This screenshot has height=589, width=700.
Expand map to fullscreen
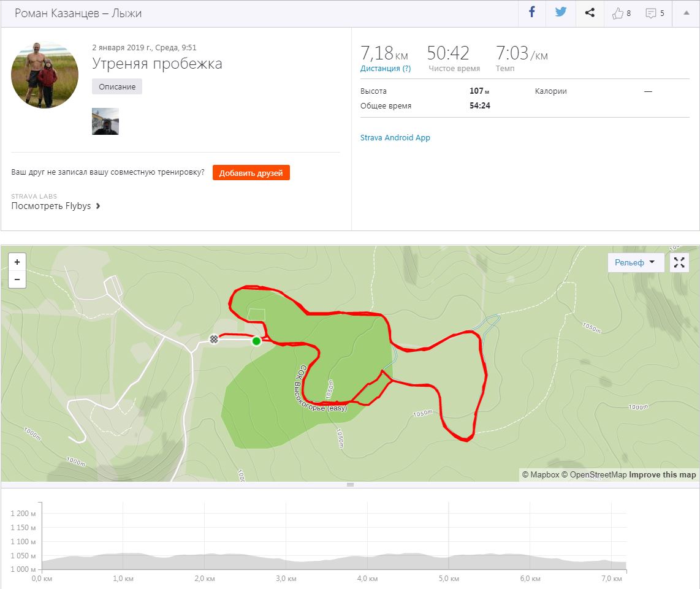679,262
